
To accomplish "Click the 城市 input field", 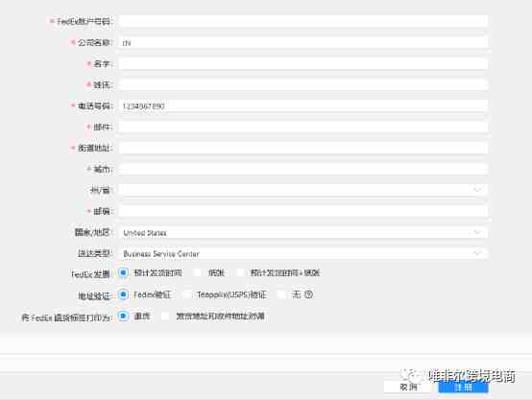I will 303,169.
